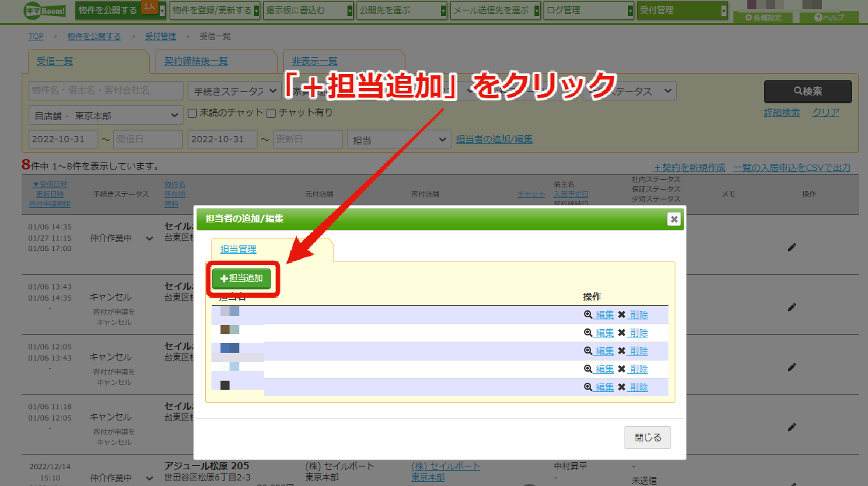Click pencil edit icon for 01/06 13:43 row
868x486 pixels.
[792, 307]
